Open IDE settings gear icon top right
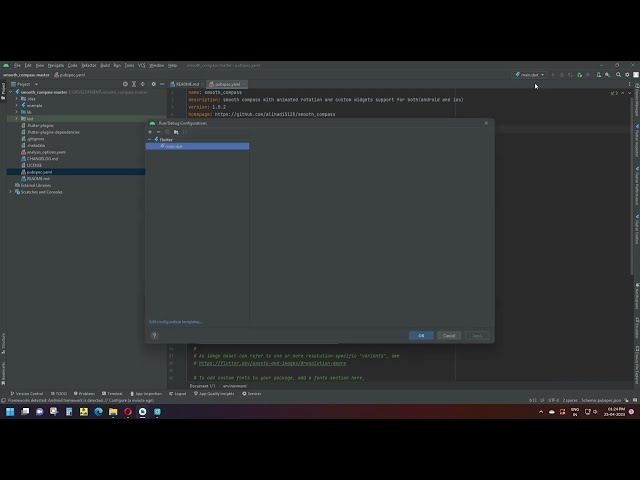 point(627,75)
